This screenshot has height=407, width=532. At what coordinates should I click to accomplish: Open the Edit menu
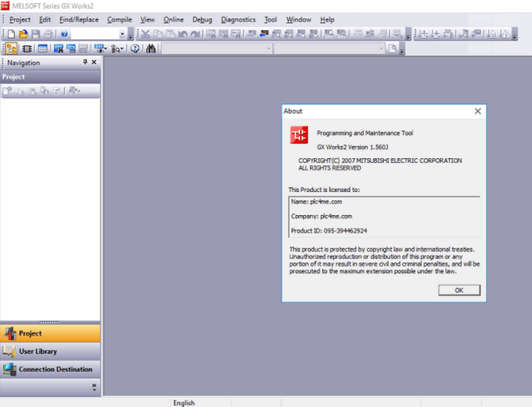coord(45,20)
